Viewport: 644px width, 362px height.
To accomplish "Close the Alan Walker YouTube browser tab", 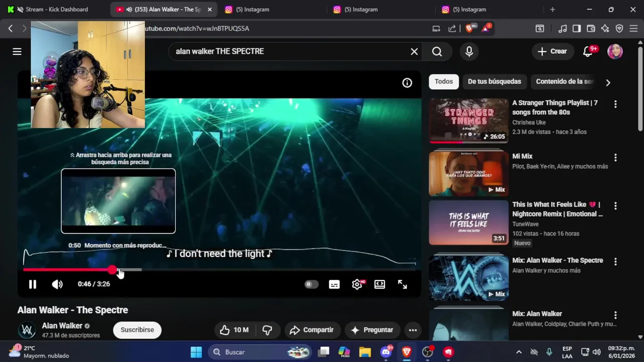I will (210, 10).
